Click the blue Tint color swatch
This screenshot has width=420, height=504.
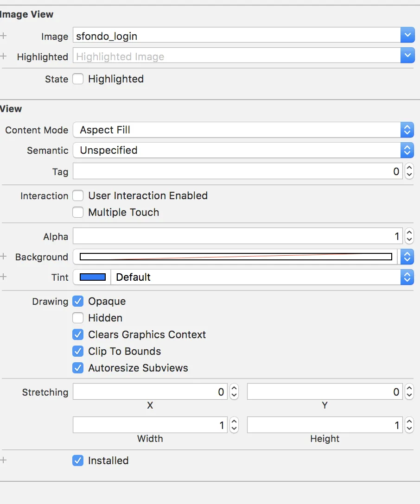coord(92,277)
